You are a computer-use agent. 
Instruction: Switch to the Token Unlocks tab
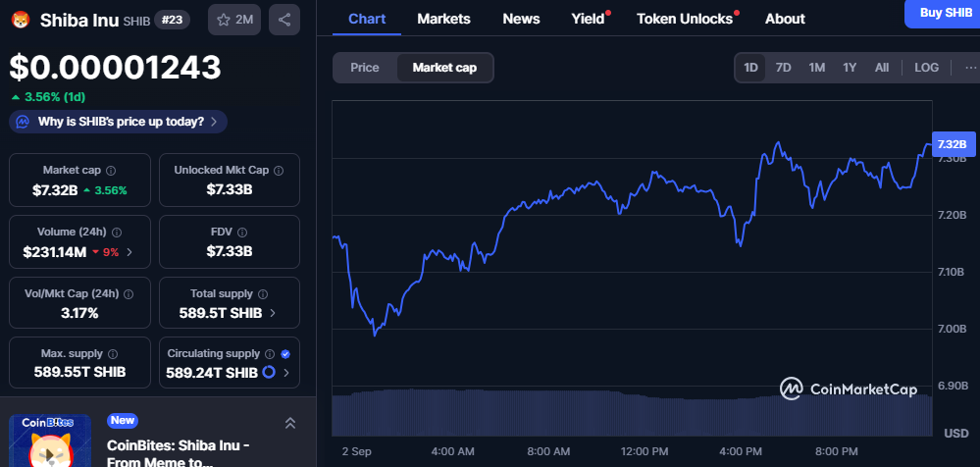coord(684,19)
